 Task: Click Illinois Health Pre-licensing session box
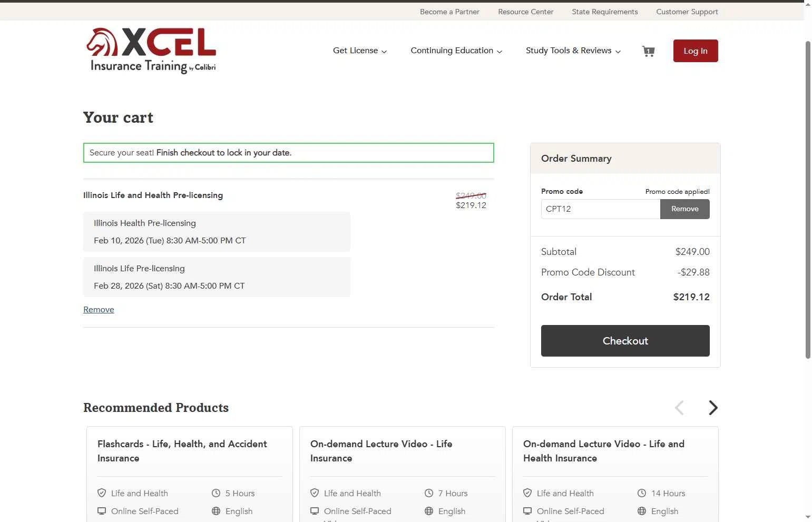pos(217,232)
